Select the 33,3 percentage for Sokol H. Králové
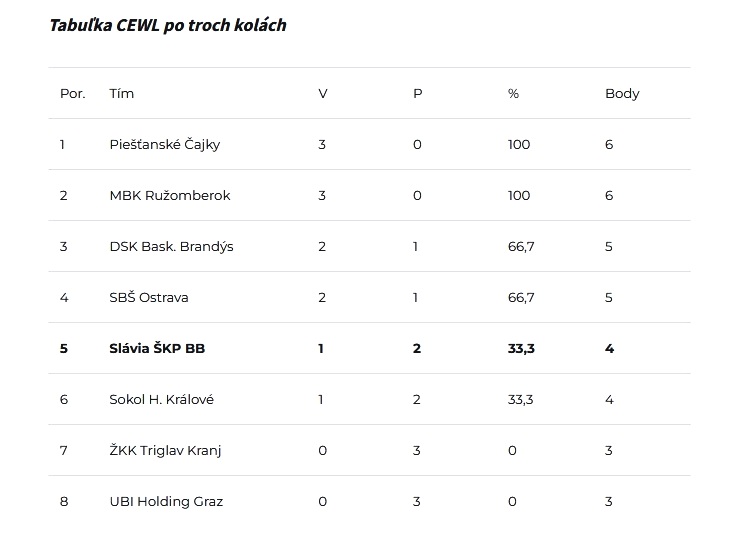Image resolution: width=736 pixels, height=534 pixels. [x=521, y=400]
